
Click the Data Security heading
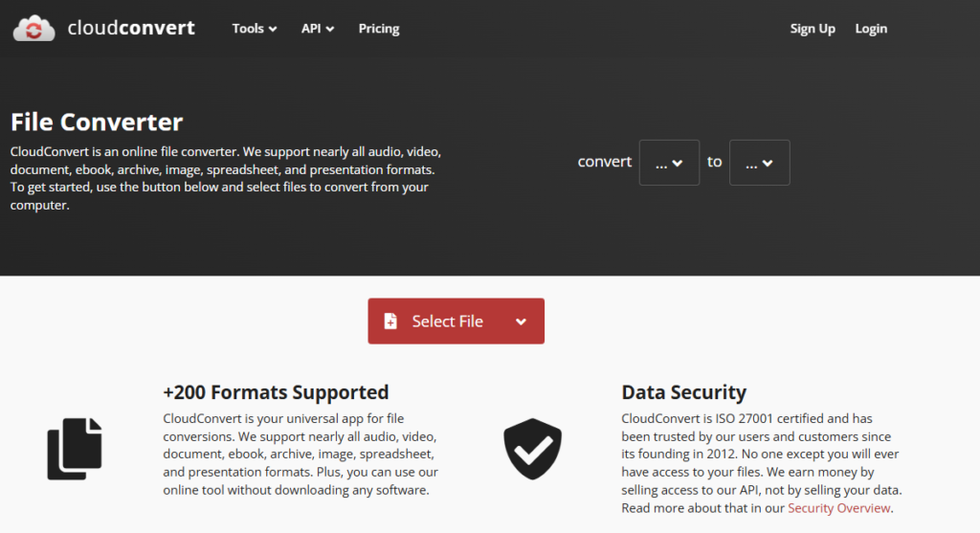683,392
